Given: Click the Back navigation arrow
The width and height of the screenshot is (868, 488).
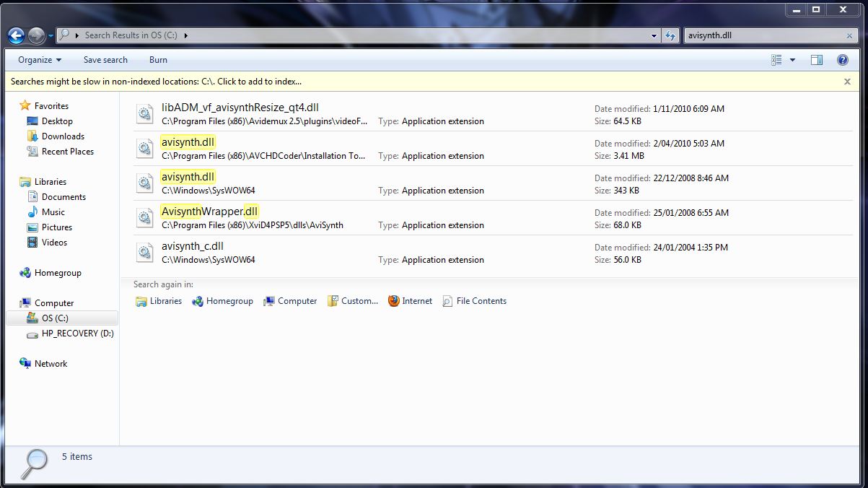Looking at the screenshot, I should point(16,35).
